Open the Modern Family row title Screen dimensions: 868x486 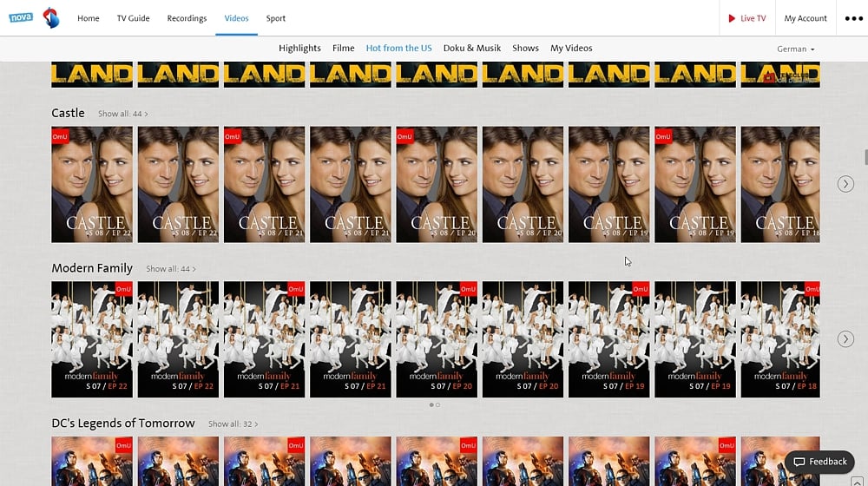pos(92,268)
